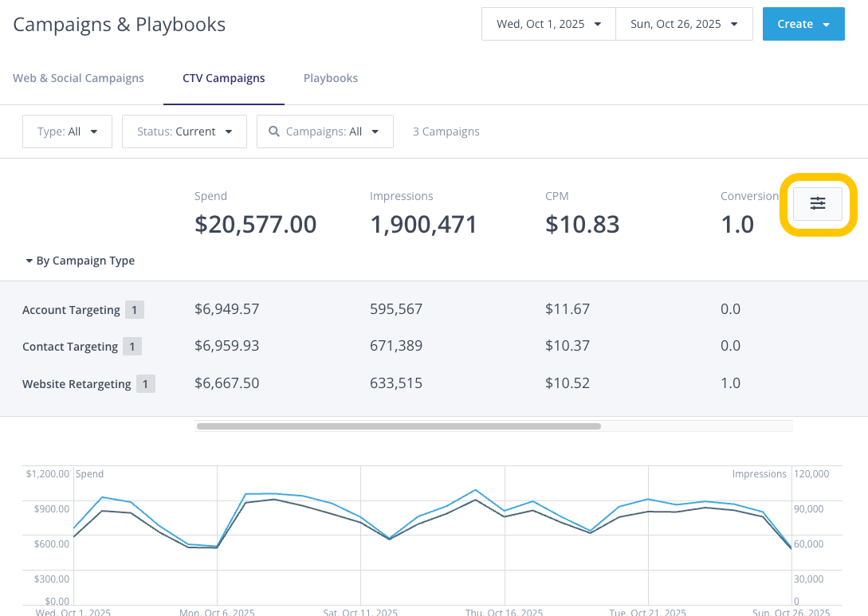868x616 pixels.
Task: Click the horizontal scrollbar under the table
Action: click(x=399, y=426)
